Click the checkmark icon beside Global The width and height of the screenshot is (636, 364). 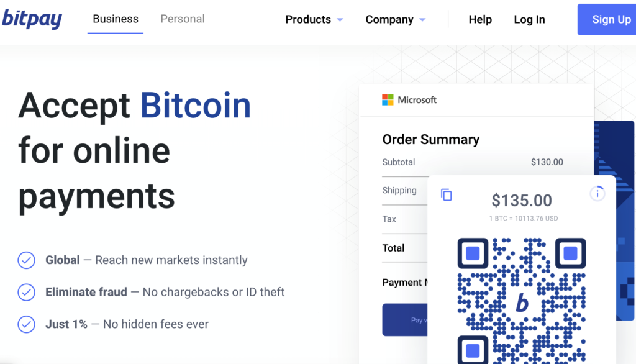coord(26,260)
